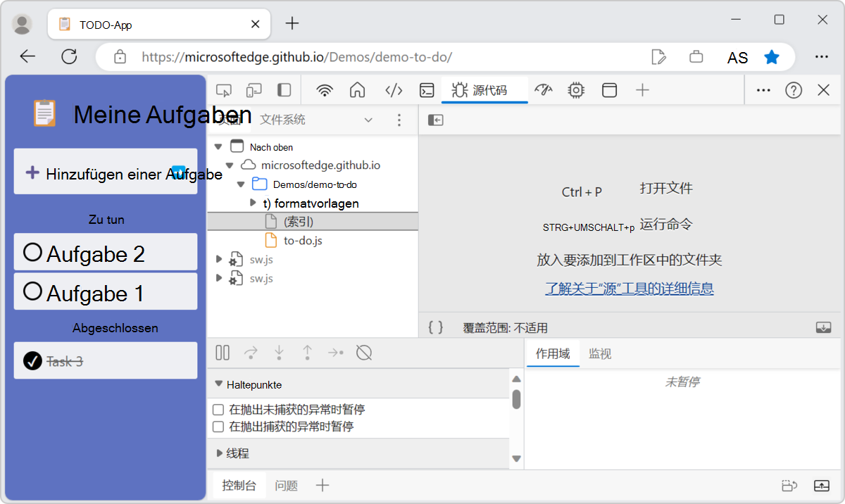
Task: Click the Pause script execution icon
Action: click(222, 352)
